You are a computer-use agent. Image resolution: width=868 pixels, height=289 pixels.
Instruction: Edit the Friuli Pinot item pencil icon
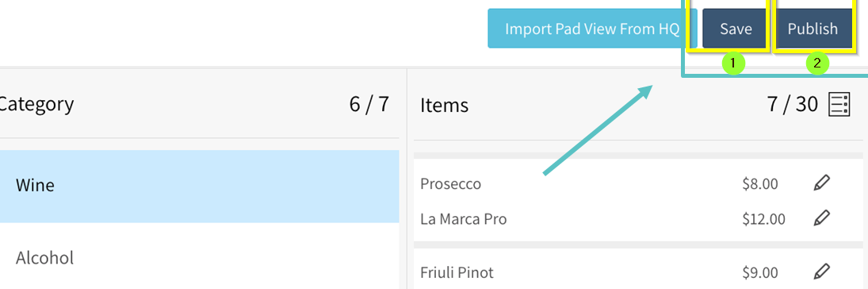822,272
